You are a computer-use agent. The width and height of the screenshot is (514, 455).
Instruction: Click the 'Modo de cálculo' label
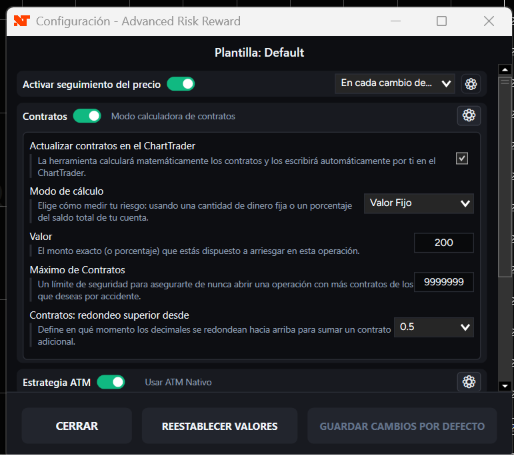tap(66, 191)
